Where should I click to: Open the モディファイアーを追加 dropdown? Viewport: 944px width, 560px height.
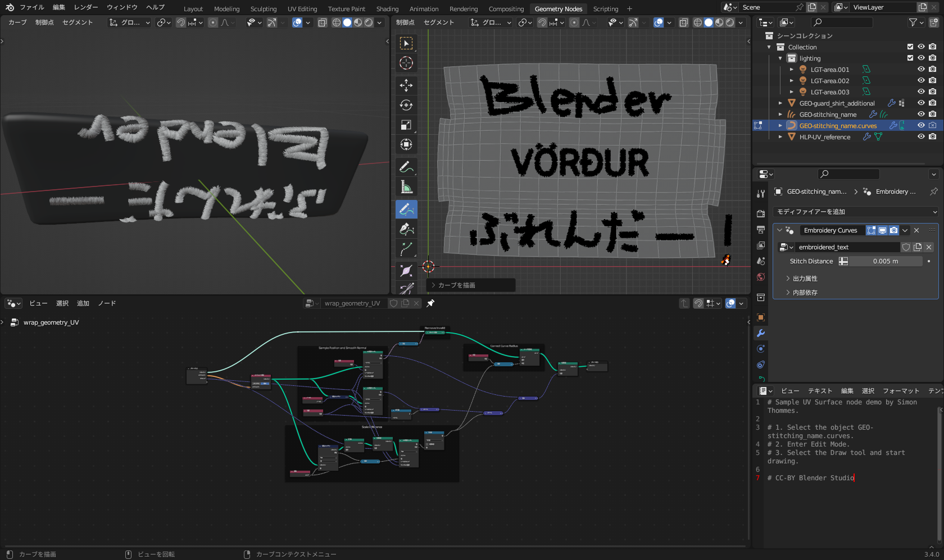[x=856, y=212]
